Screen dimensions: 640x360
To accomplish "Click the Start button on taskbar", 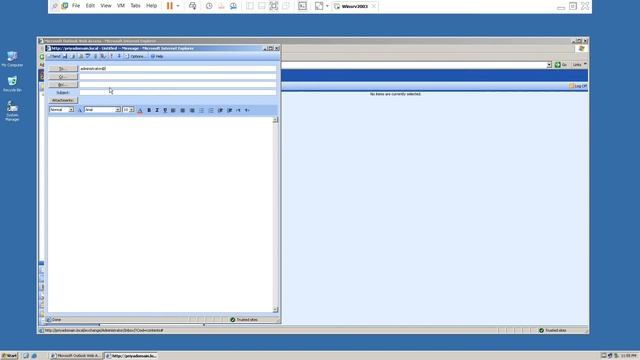I will point(9,356).
